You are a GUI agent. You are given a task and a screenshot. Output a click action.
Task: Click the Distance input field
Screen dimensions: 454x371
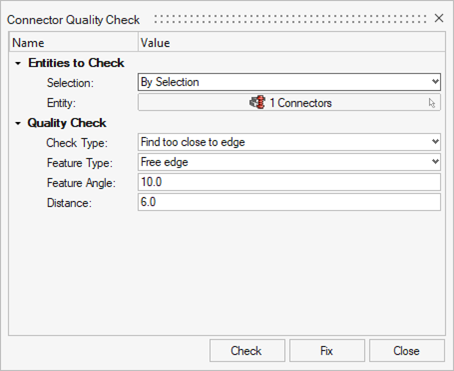(289, 202)
